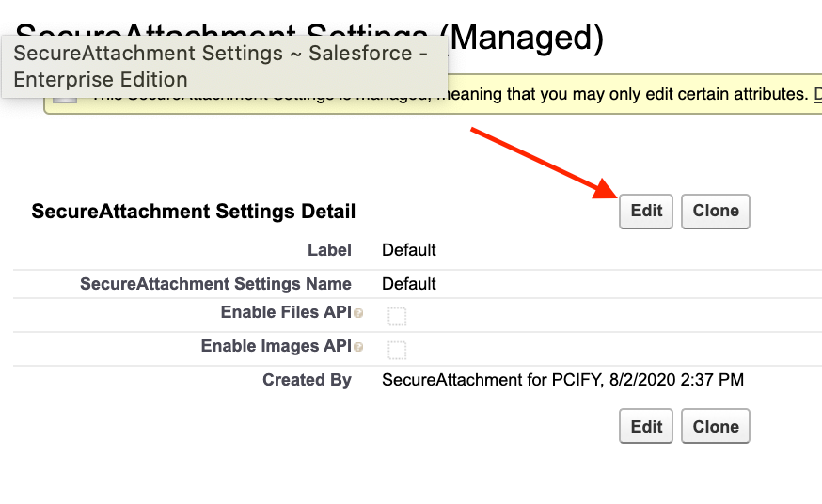
Task: Click the 'Enable Images API' label
Action: pos(277,346)
